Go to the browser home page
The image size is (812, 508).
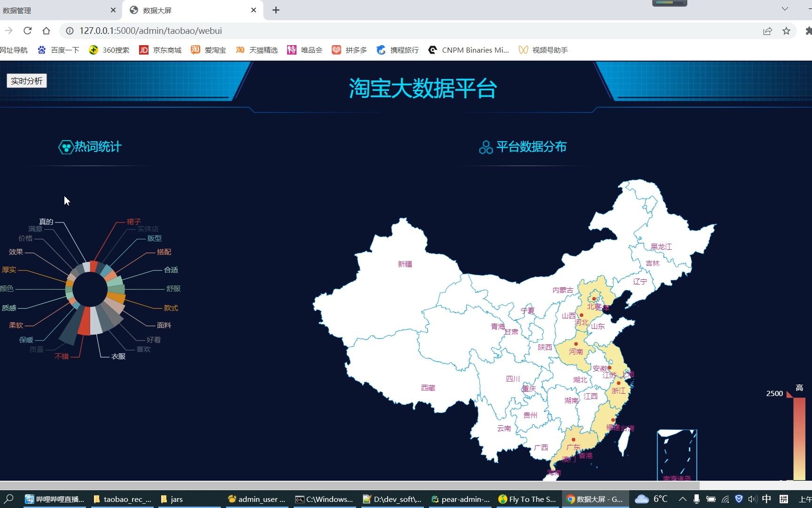[x=46, y=31]
